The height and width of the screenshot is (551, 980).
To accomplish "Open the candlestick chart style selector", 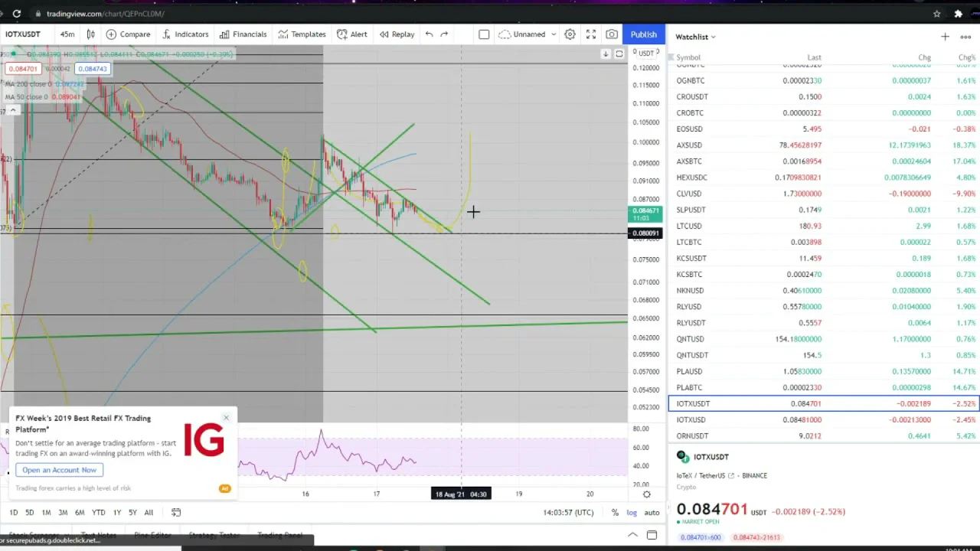I will [90, 34].
